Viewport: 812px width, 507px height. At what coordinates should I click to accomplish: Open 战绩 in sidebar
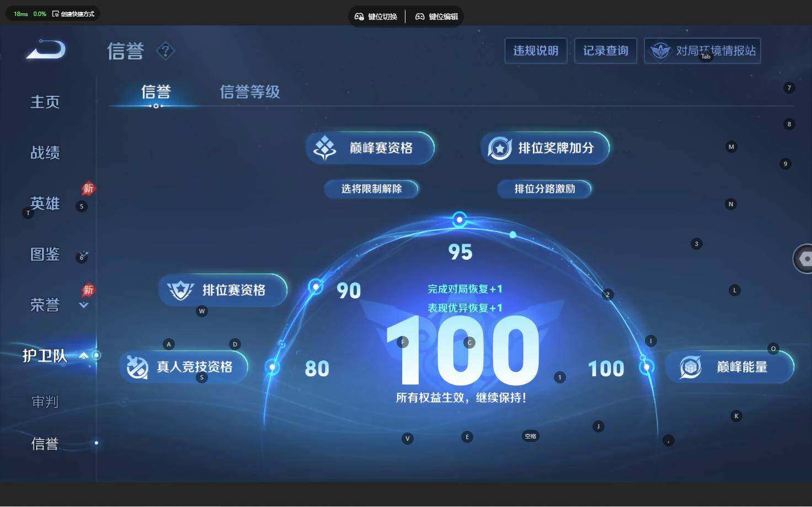pyautogui.click(x=45, y=153)
